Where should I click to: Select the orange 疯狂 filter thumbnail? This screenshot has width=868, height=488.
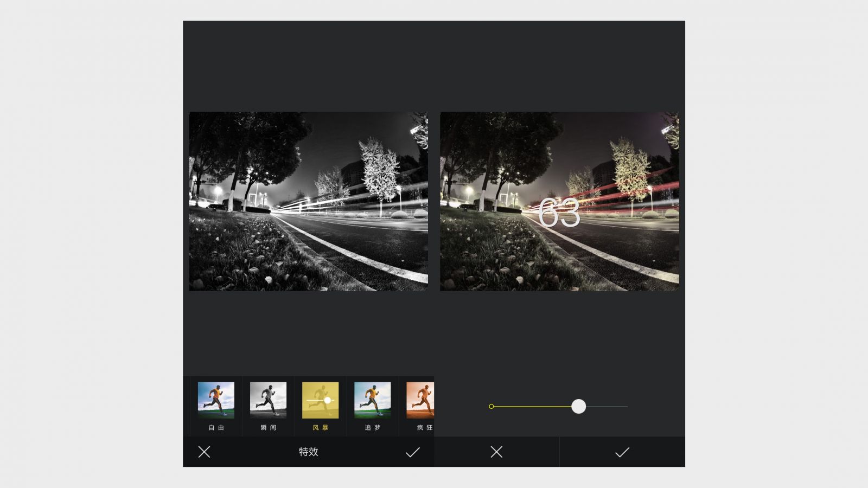(420, 400)
